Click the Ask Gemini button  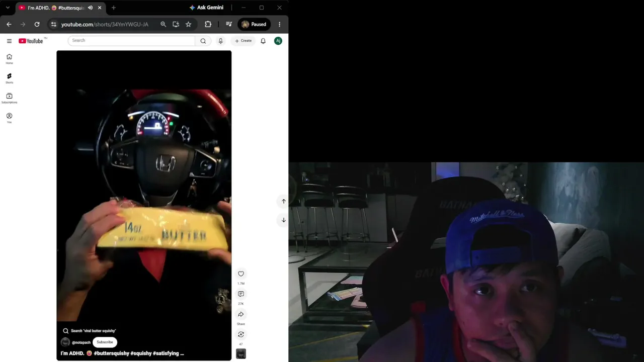(x=206, y=8)
